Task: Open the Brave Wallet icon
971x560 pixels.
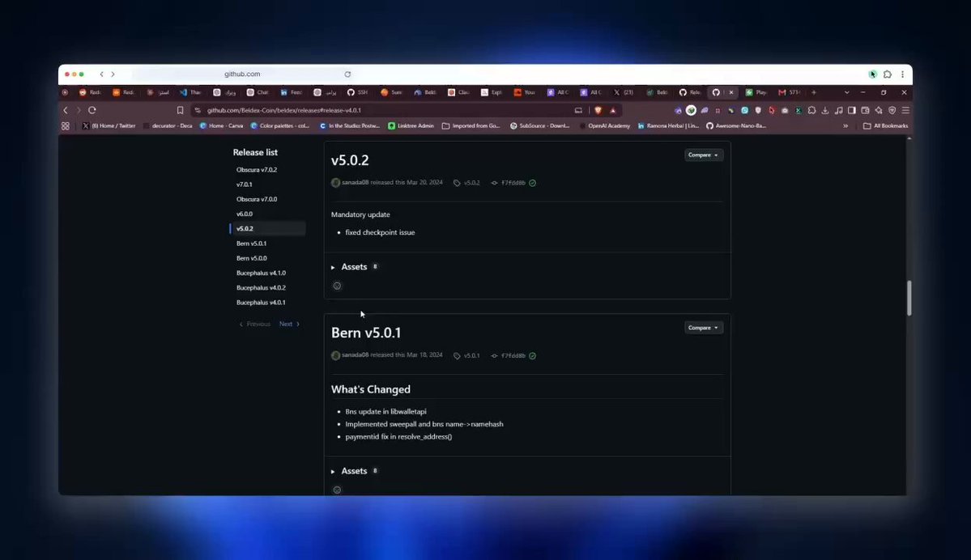Action: point(865,110)
